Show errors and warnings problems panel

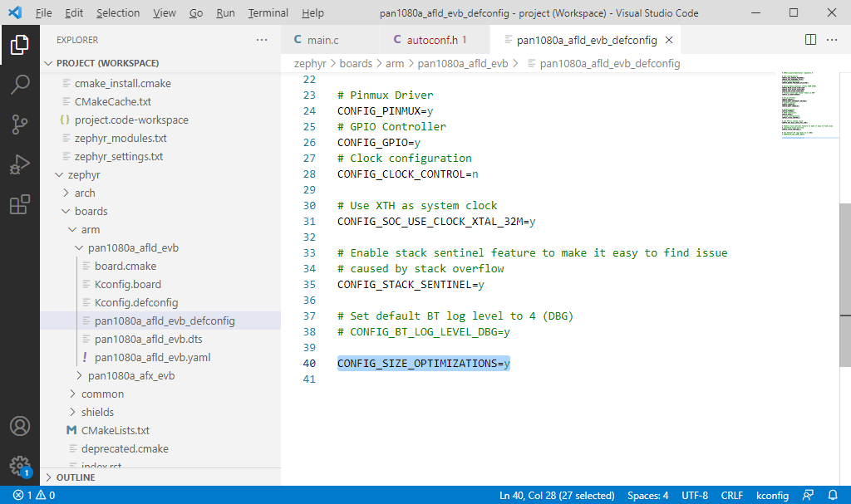tap(33, 496)
